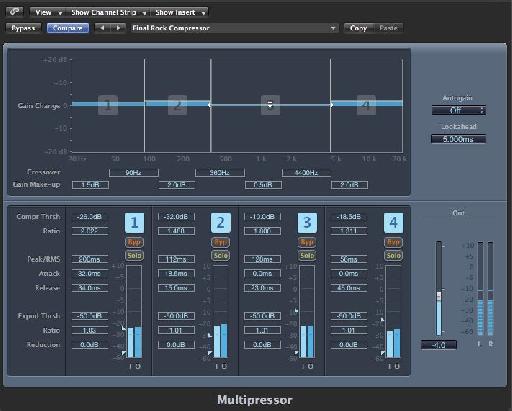The width and height of the screenshot is (512, 411).
Task: Bypass band 3 with the Byp button
Action: click(x=307, y=242)
